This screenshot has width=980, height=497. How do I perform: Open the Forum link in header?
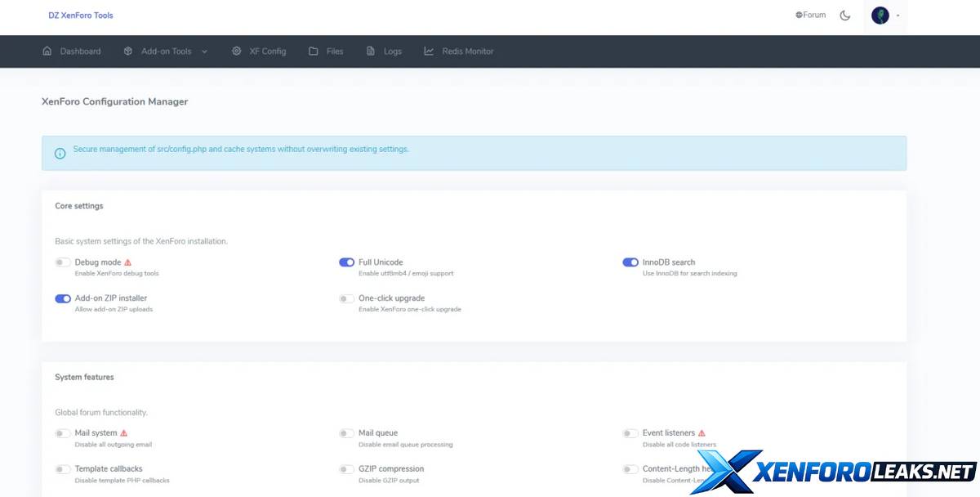(x=811, y=15)
